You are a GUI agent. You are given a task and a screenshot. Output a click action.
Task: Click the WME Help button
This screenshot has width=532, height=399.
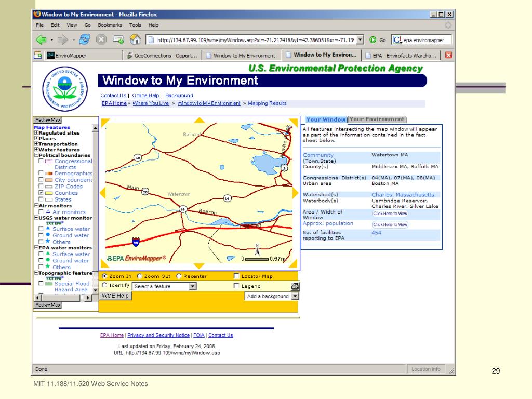(x=115, y=296)
